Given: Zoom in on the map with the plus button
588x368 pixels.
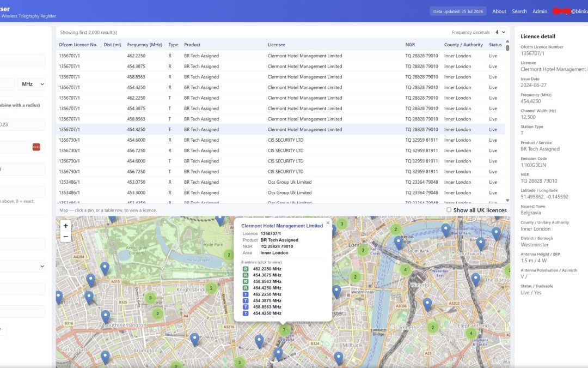Looking at the screenshot, I should 66,226.
